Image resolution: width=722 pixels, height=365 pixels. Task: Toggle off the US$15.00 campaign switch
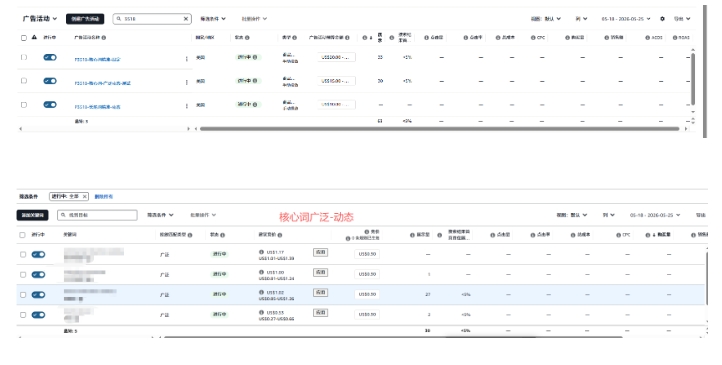[50, 81]
